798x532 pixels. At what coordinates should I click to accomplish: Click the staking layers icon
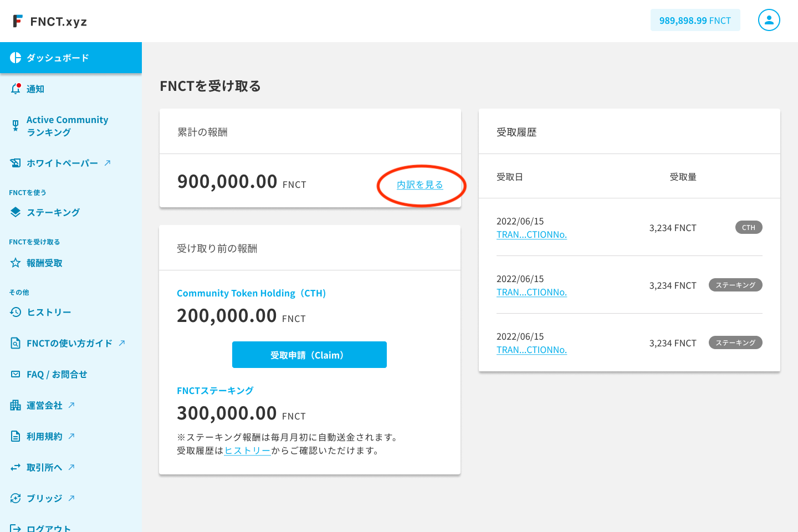point(16,212)
